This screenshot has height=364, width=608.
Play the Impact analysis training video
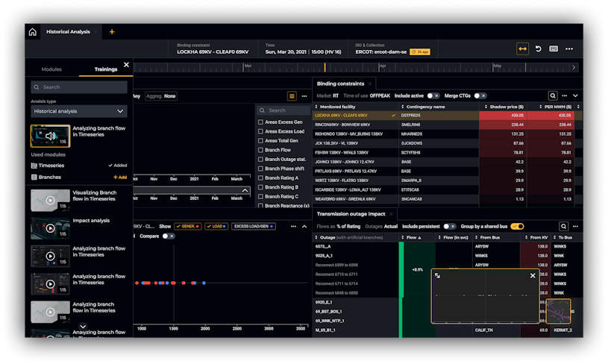(50, 228)
